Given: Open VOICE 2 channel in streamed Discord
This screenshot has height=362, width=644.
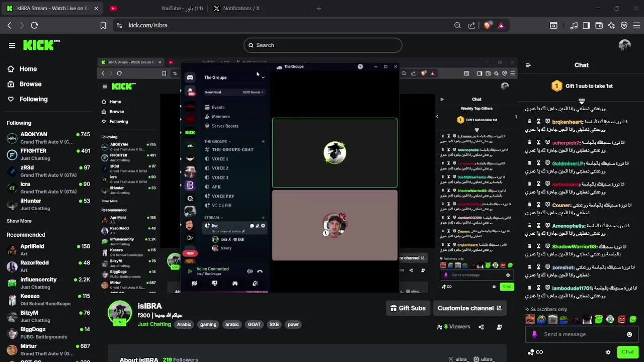Looking at the screenshot, I should (x=220, y=168).
